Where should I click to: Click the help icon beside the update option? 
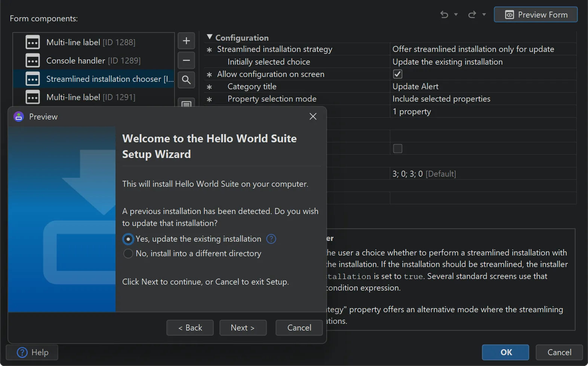click(271, 239)
